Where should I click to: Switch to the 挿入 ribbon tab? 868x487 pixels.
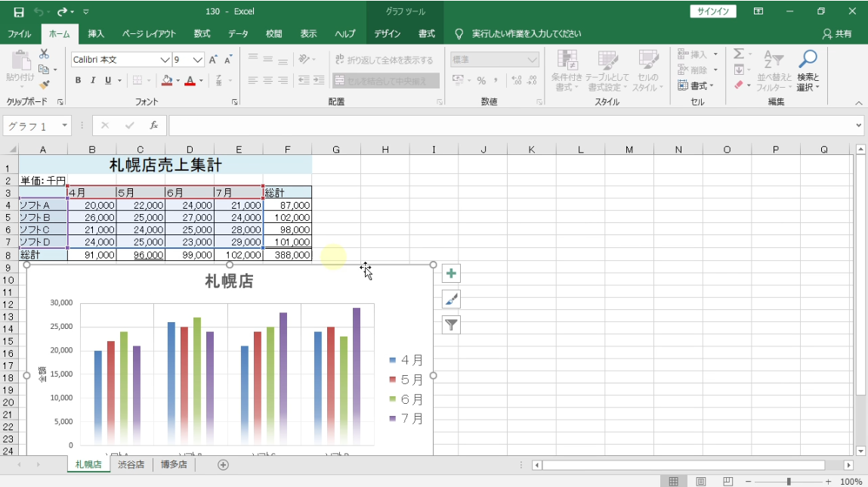pos(96,34)
